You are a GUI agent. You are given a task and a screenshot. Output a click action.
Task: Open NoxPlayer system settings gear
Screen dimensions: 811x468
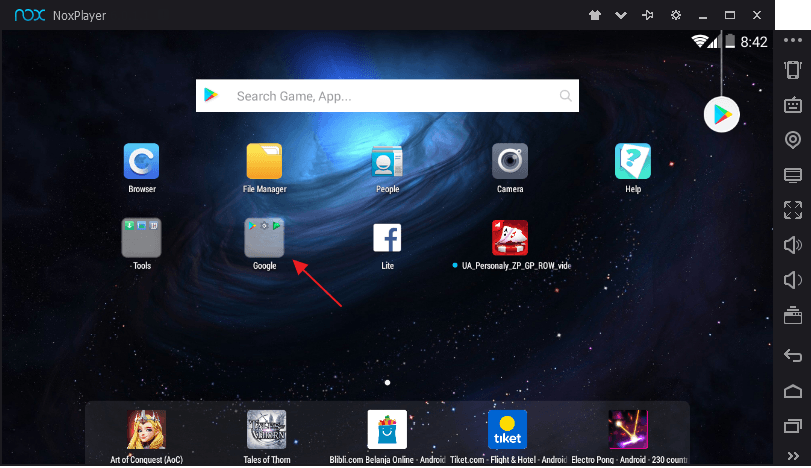676,15
